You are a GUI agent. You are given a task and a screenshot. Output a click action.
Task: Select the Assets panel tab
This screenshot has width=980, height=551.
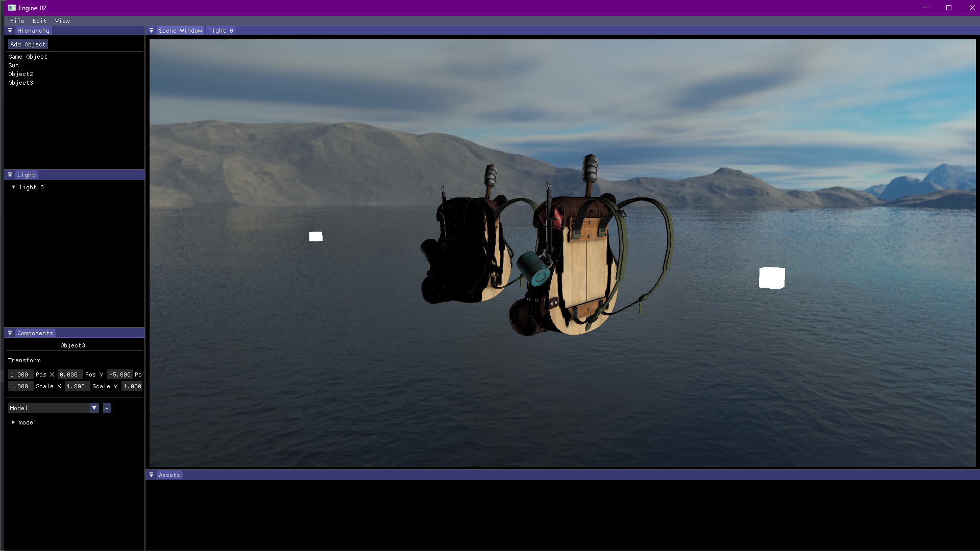pyautogui.click(x=169, y=475)
